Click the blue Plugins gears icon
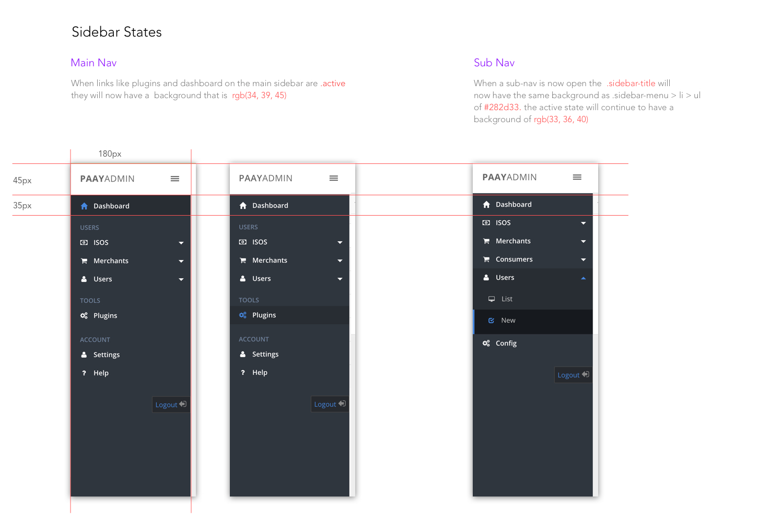 click(243, 315)
